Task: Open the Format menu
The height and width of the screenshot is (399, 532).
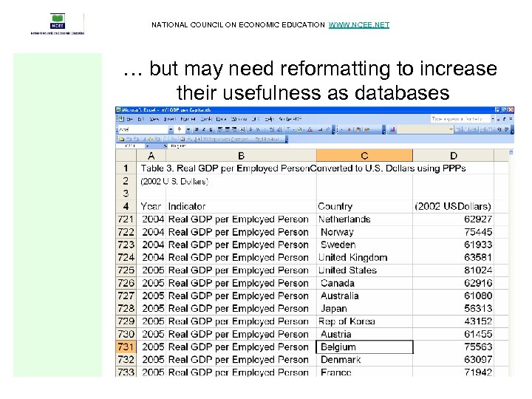Action: [x=188, y=119]
